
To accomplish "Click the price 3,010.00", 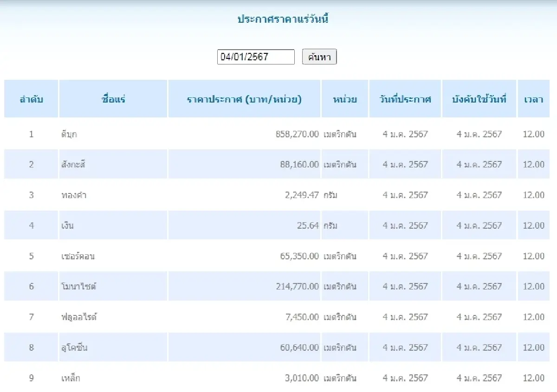I will [x=302, y=378].
